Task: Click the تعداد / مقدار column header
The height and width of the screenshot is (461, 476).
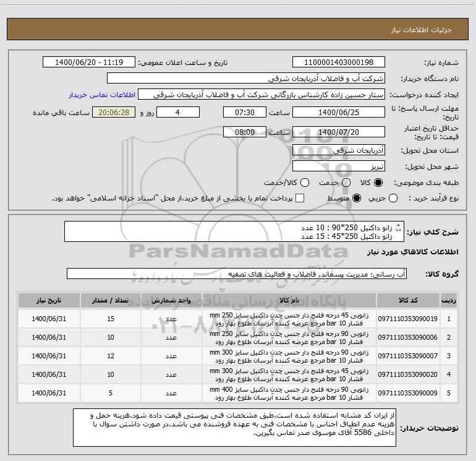Action: [111, 300]
